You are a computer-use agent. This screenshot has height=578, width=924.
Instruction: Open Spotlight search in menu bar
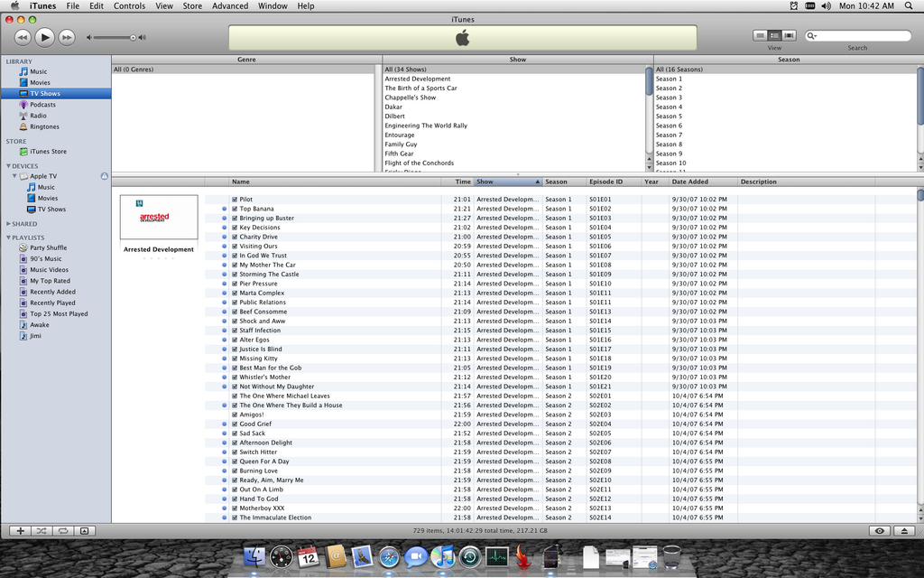click(x=909, y=6)
